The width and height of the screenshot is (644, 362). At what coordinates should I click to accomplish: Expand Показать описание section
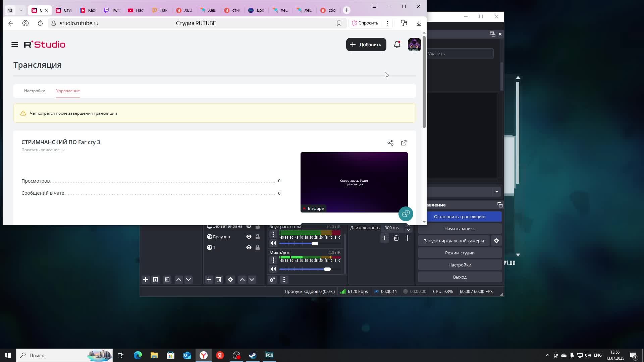(43, 150)
